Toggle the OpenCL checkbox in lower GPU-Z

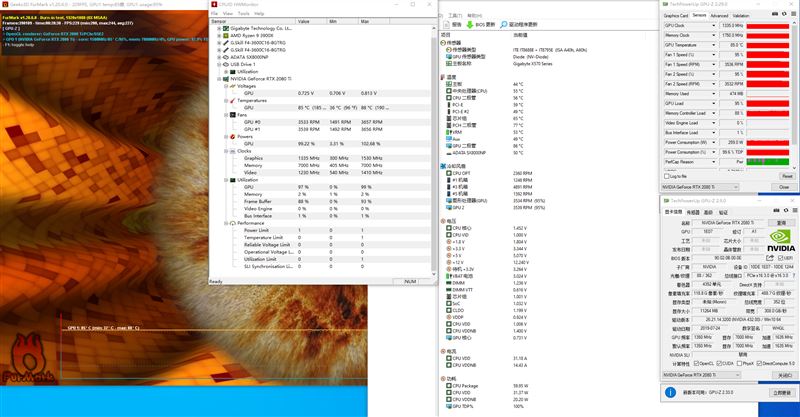696,363
